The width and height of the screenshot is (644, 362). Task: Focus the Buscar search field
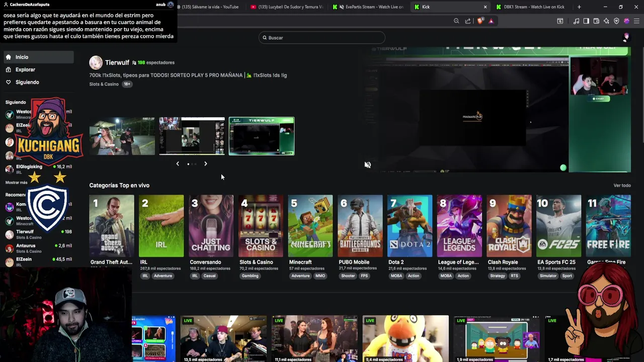(x=322, y=38)
